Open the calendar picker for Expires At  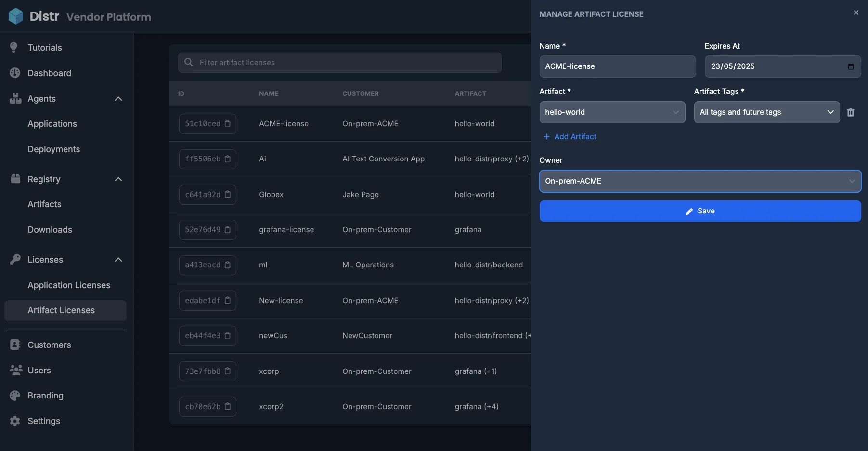point(850,66)
